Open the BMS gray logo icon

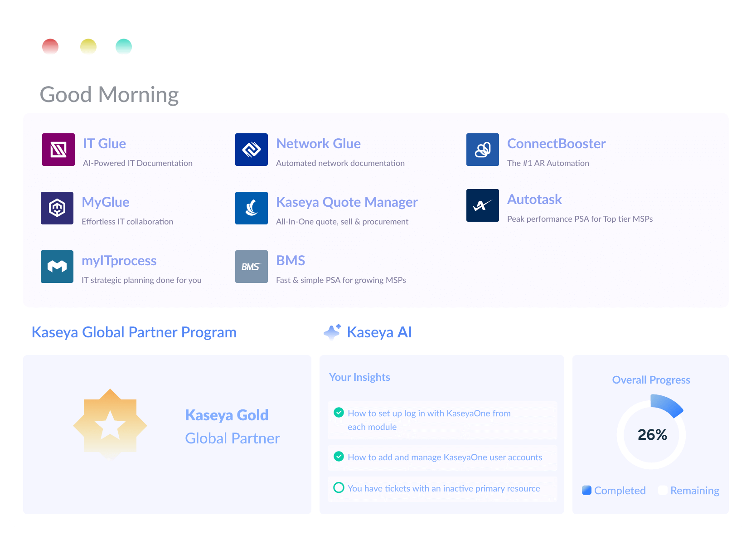[x=252, y=267]
